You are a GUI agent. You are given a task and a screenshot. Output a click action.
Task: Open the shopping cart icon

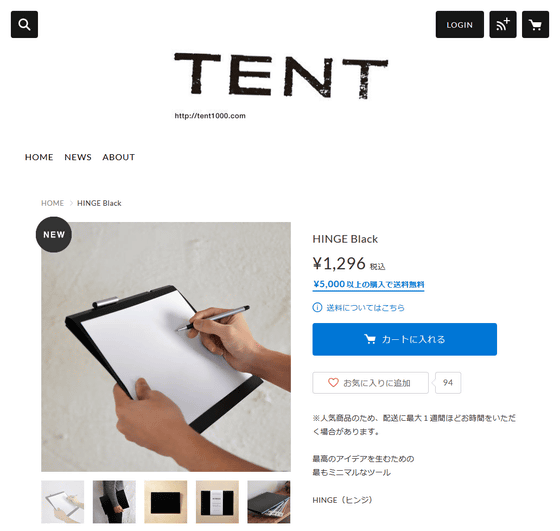click(535, 25)
